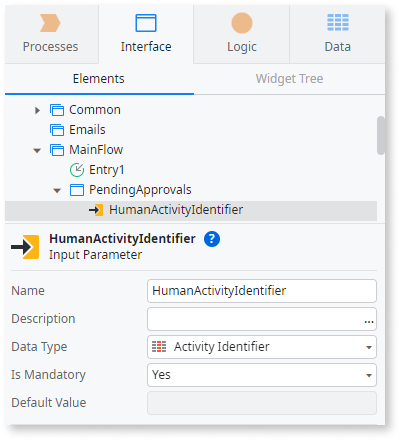Screen dimensions: 400x440
Task: Open Description editor ellipsis button
Action: click(x=369, y=321)
